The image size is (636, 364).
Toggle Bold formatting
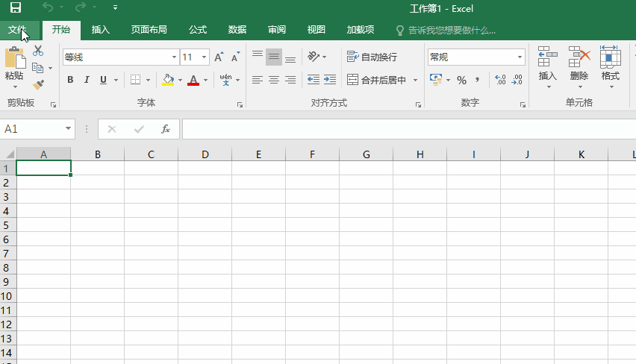click(70, 80)
